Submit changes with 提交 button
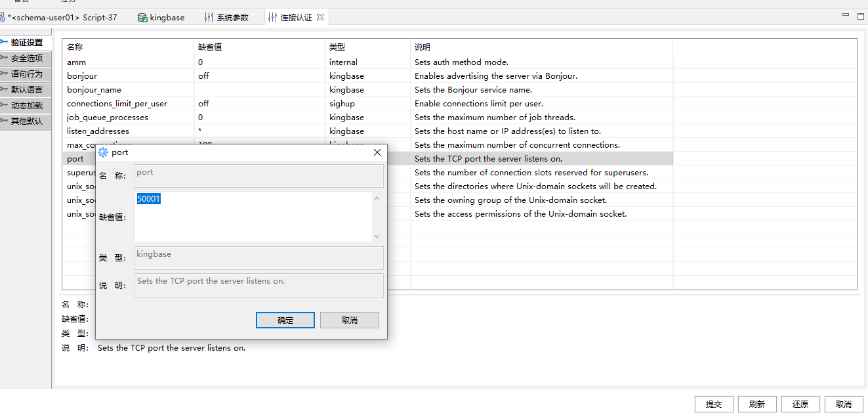Image resolution: width=868 pixels, height=417 pixels. (714, 405)
